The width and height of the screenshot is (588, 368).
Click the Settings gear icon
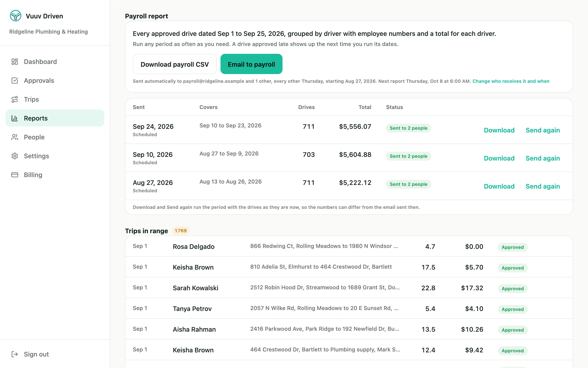point(14,156)
